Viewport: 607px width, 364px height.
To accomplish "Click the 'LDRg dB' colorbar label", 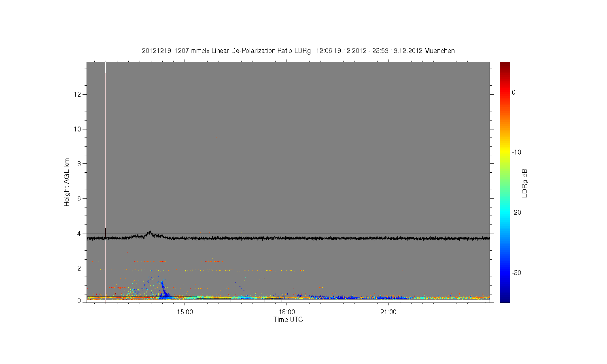I will pos(525,183).
